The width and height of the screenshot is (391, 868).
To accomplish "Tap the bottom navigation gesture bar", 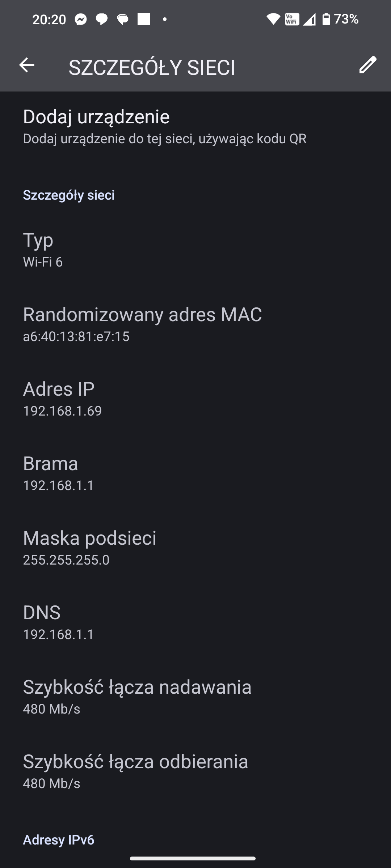I will [x=193, y=858].
